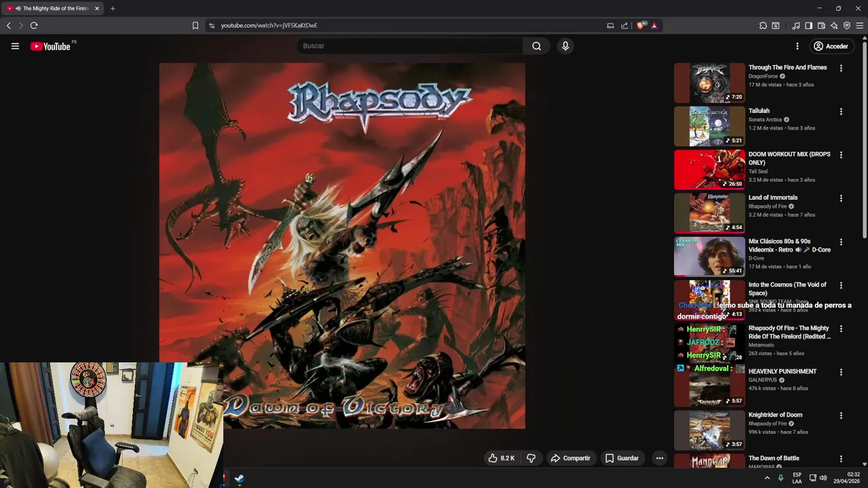Open Mix Clásicos 80s & 90s thumbnail
The image size is (868, 488).
tap(709, 256)
